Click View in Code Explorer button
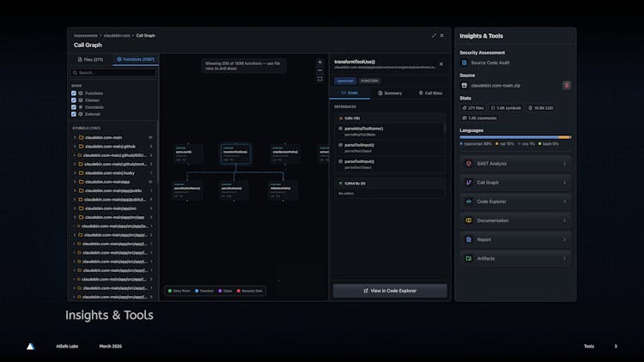 point(390,291)
